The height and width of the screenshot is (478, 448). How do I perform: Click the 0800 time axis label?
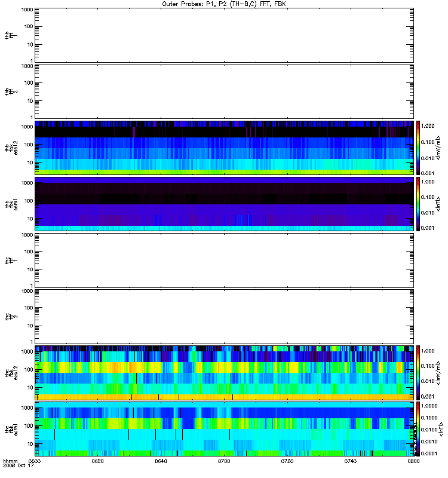coord(413,461)
